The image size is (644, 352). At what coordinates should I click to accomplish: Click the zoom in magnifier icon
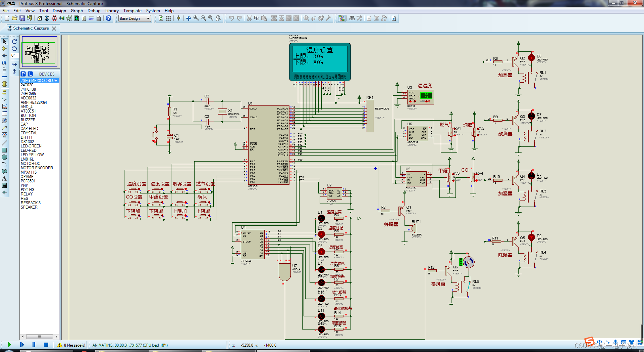click(x=196, y=18)
